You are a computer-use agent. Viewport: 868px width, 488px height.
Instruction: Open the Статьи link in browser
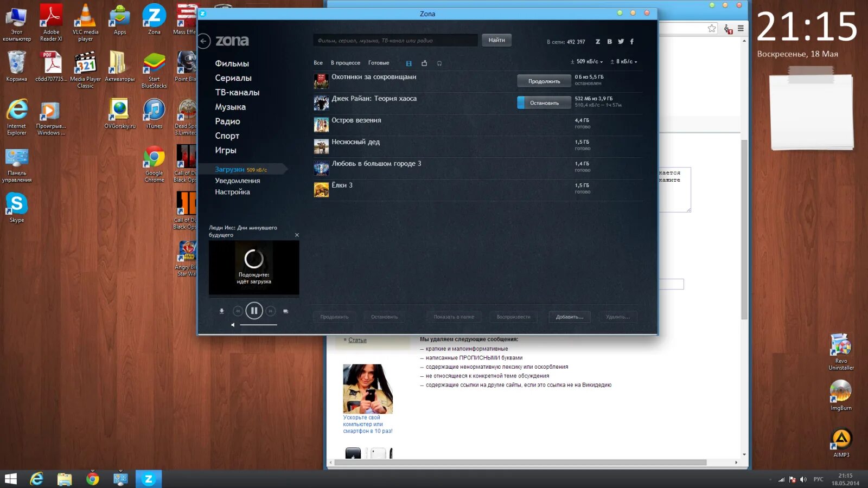(x=357, y=341)
